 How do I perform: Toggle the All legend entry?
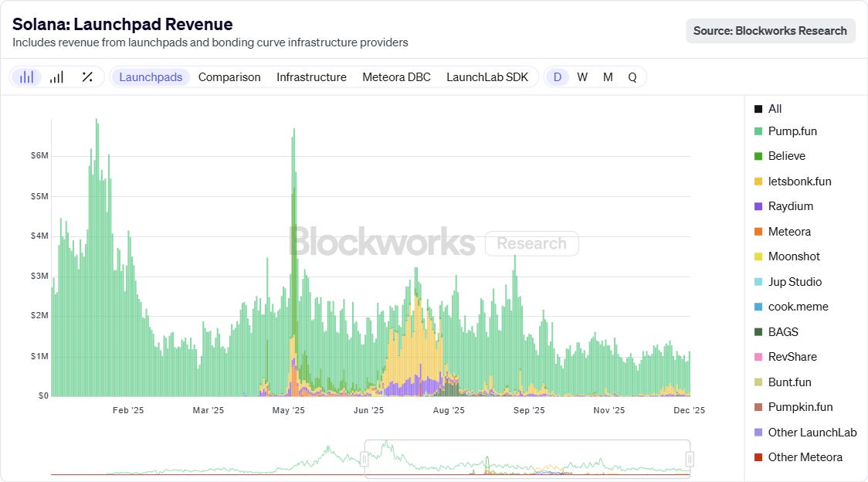pos(775,109)
